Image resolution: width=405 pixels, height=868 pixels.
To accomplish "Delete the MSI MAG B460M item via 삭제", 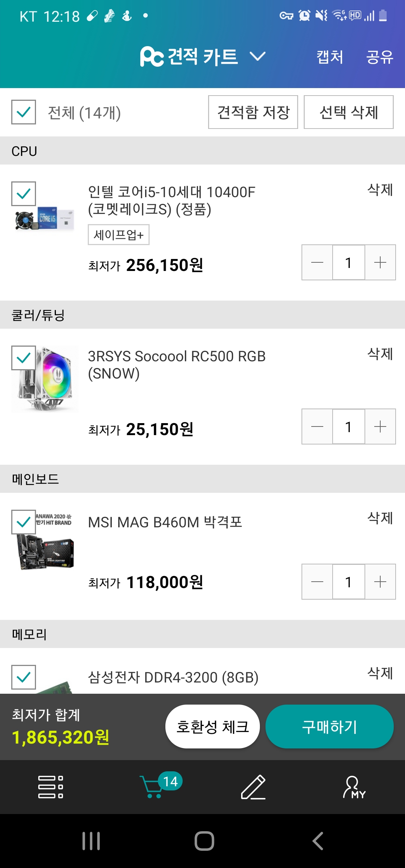I will click(x=380, y=518).
